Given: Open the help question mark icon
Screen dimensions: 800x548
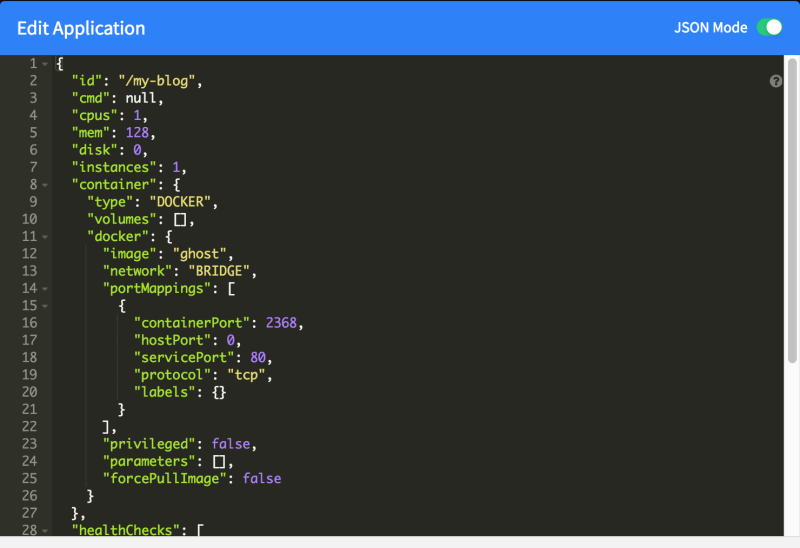Looking at the screenshot, I should (776, 81).
